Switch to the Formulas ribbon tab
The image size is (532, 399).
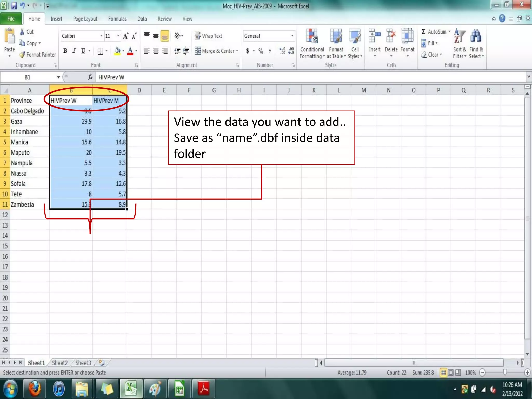[x=117, y=19]
